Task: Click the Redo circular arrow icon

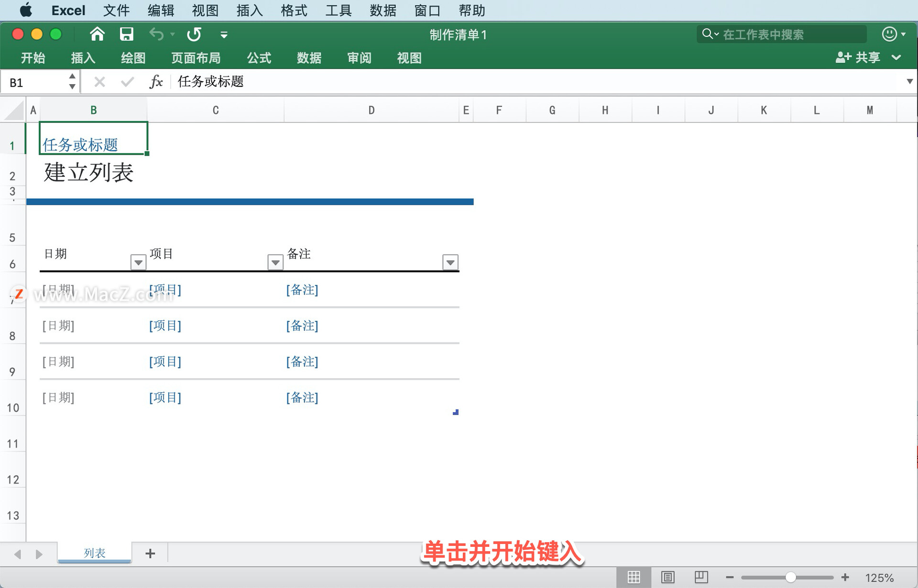Action: click(194, 34)
